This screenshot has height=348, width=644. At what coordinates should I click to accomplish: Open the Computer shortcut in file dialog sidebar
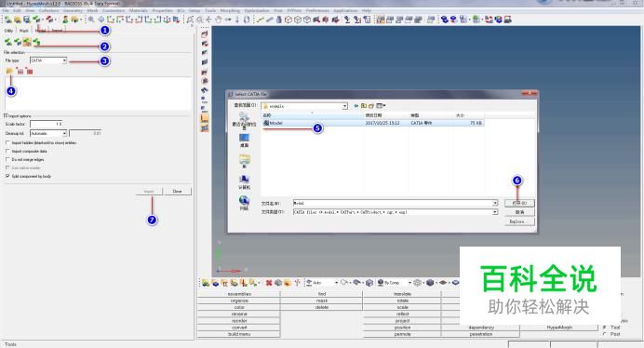tap(245, 182)
